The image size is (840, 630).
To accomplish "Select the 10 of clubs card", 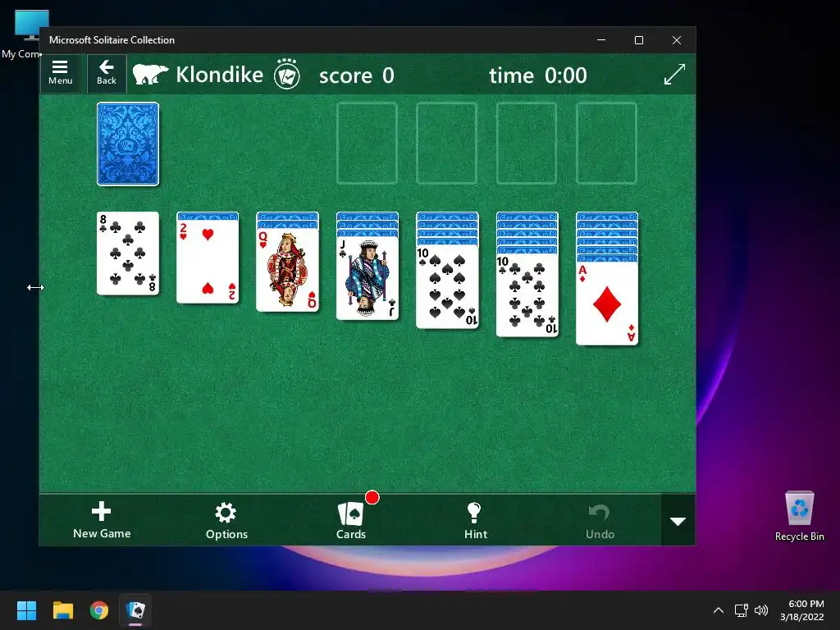I will (x=527, y=295).
